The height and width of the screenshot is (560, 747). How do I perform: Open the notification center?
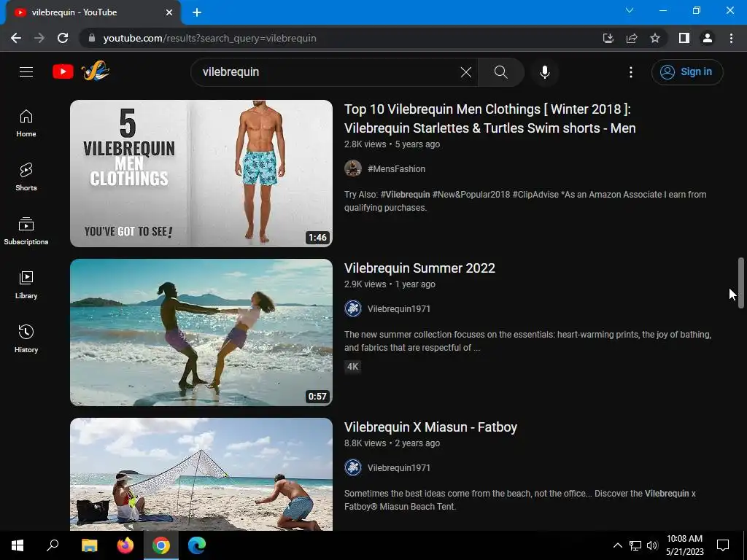[723, 545]
